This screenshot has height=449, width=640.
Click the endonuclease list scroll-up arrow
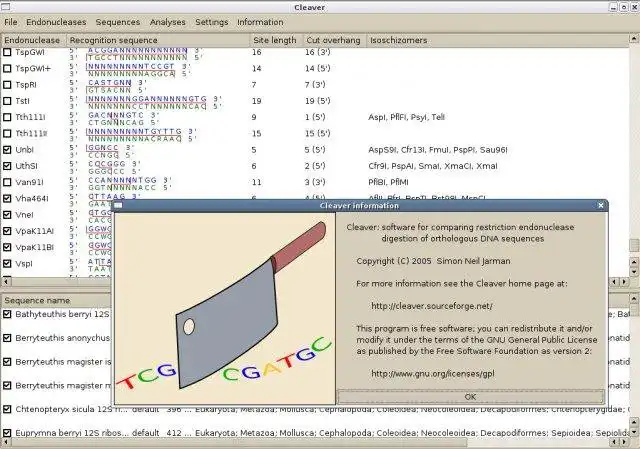[634, 39]
